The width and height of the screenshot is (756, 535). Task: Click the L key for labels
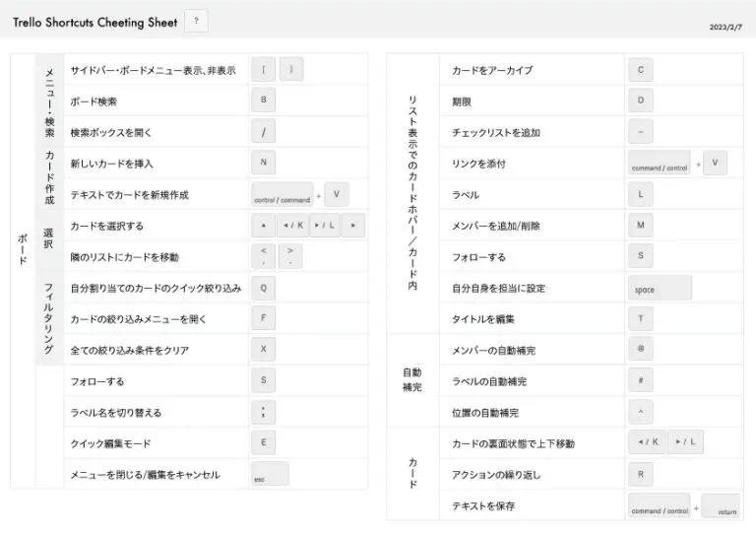(x=640, y=194)
